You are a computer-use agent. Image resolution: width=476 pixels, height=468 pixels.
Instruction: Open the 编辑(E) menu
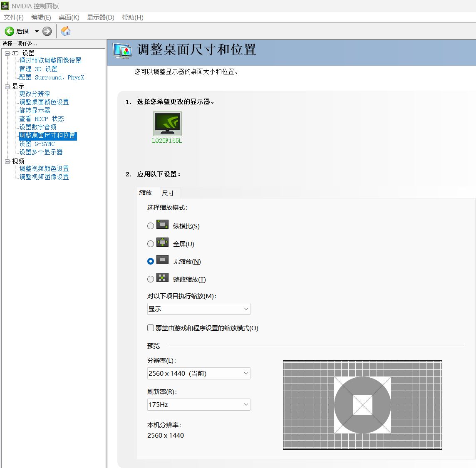pos(41,17)
